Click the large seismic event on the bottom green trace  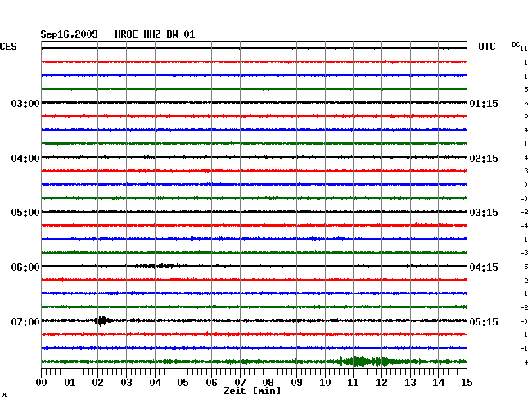(x=367, y=361)
